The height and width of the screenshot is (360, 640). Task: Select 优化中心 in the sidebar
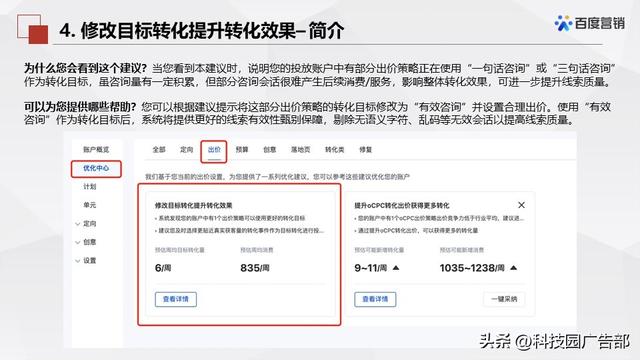coord(96,168)
